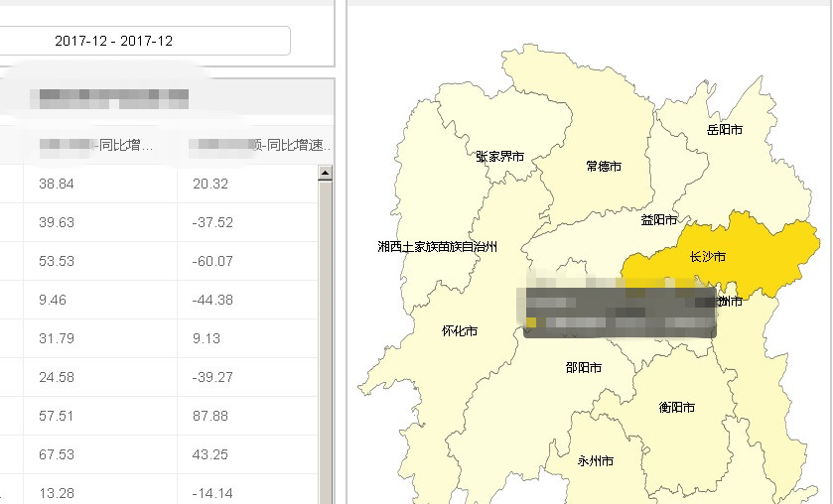Click the cell value 31.79
Screen dimensions: 833x504
click(57, 339)
